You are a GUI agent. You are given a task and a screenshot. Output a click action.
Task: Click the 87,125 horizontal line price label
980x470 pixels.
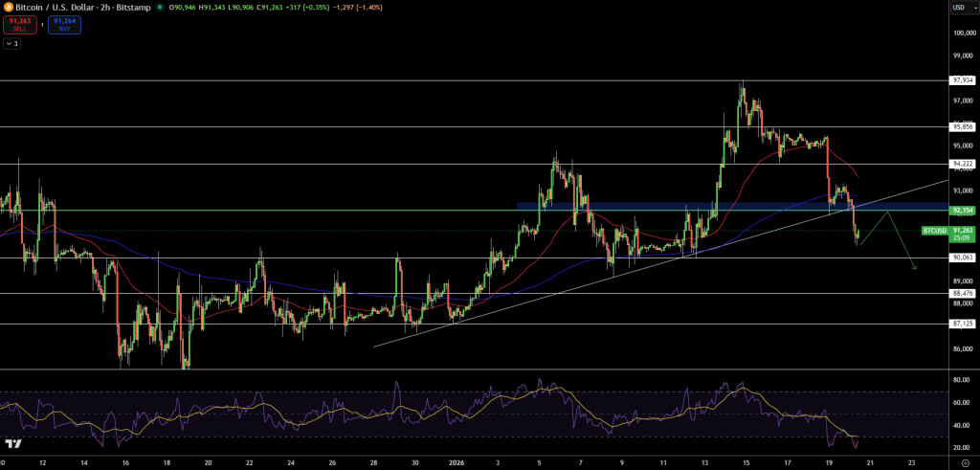click(x=963, y=324)
